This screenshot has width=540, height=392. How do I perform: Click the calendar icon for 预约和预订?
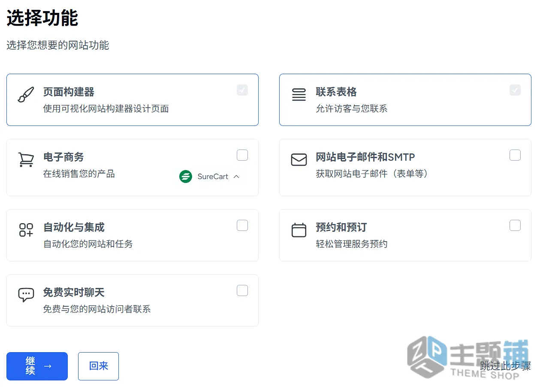299,230
